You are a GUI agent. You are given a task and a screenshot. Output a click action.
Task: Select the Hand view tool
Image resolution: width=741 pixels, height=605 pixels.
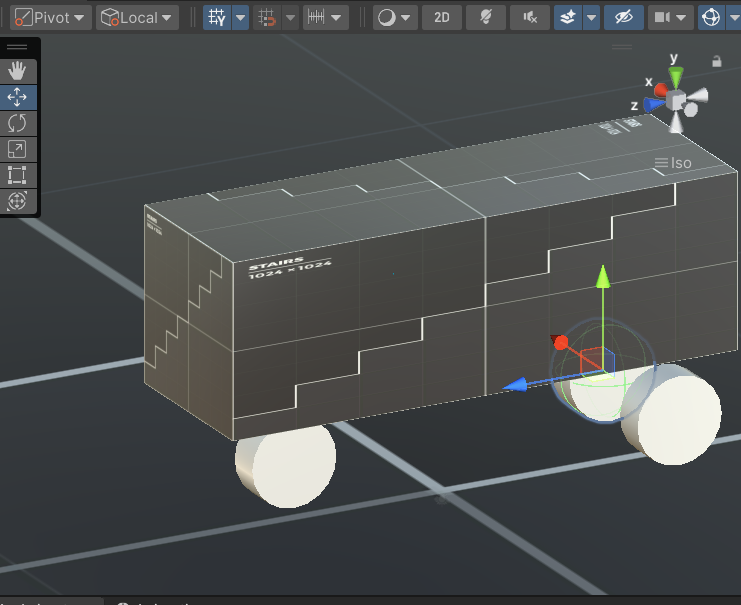click(x=17, y=71)
